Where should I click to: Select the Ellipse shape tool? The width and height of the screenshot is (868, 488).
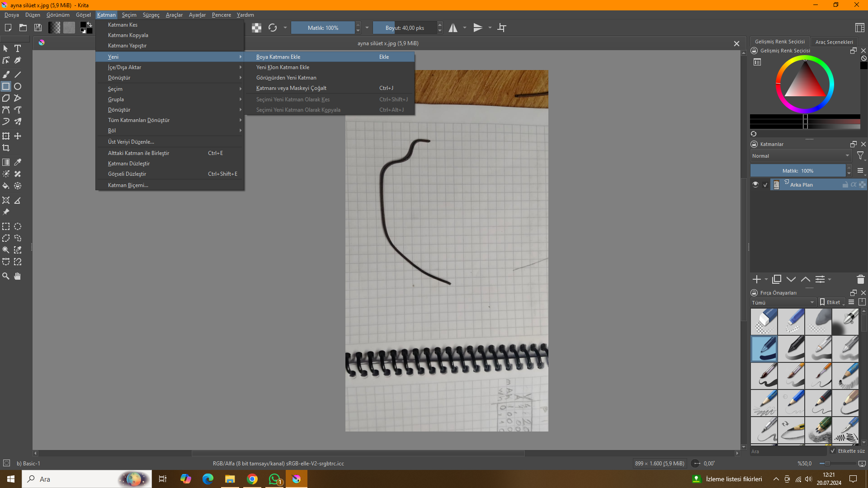[18, 86]
